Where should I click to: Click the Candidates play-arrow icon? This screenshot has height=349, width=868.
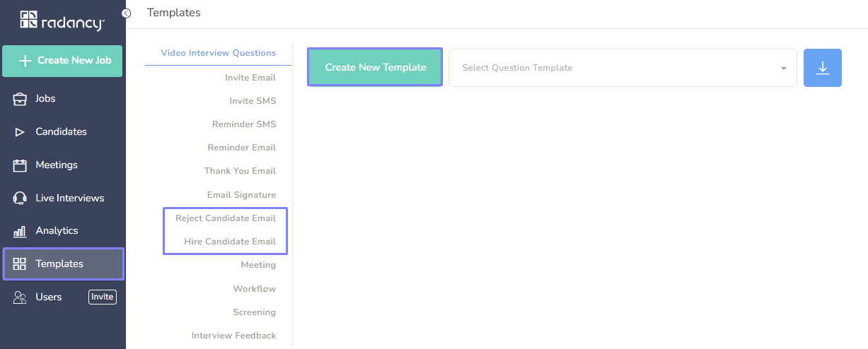pos(20,132)
